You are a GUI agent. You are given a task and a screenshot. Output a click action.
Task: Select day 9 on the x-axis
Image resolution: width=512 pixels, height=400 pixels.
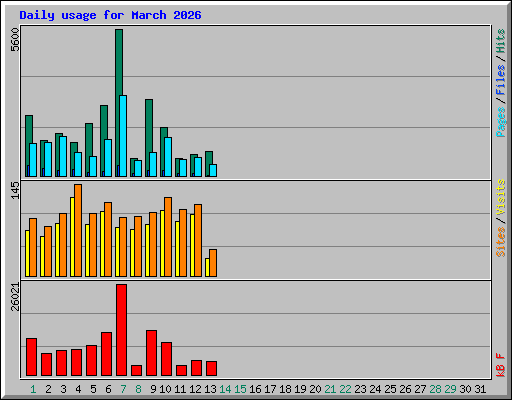pos(153,389)
